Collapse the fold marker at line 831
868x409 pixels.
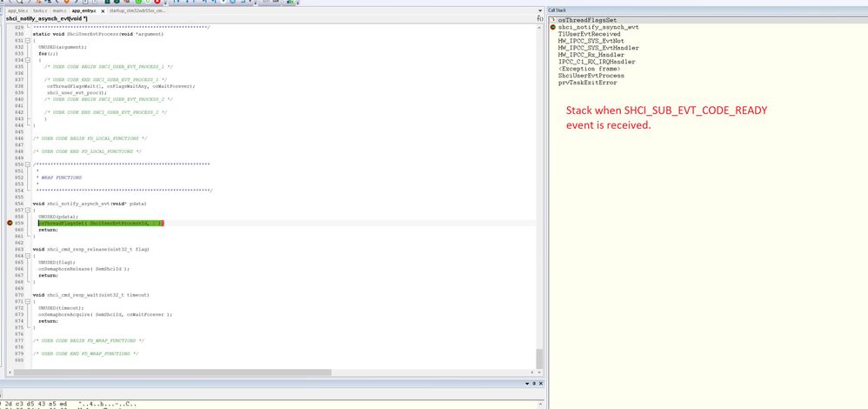click(x=27, y=40)
